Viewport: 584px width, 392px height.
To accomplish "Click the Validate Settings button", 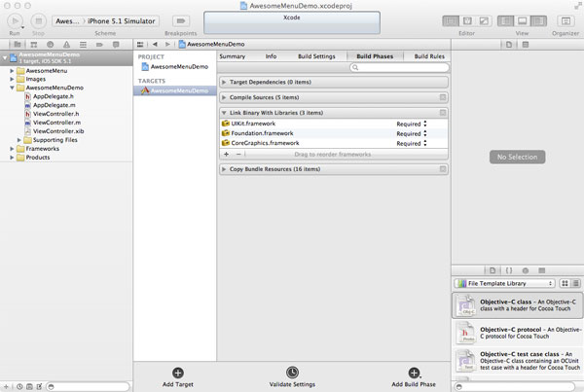I will [292, 377].
